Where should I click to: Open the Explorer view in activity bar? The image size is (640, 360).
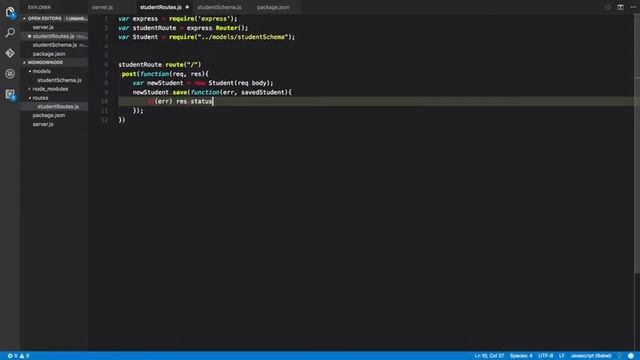pyautogui.click(x=10, y=12)
